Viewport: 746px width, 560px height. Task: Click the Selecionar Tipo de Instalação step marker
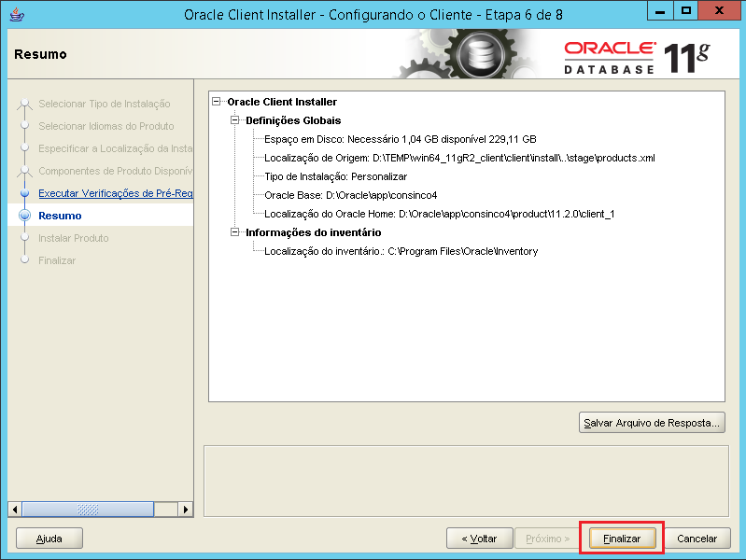coord(24,104)
